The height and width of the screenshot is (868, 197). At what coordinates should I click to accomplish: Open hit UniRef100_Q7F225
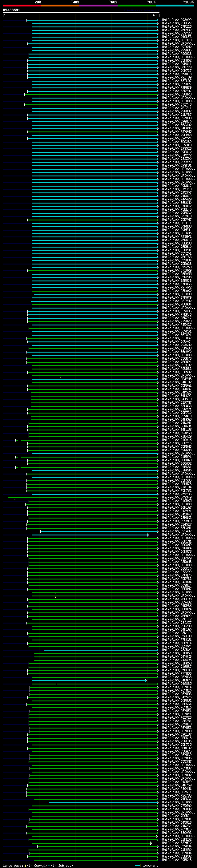click(177, 26)
